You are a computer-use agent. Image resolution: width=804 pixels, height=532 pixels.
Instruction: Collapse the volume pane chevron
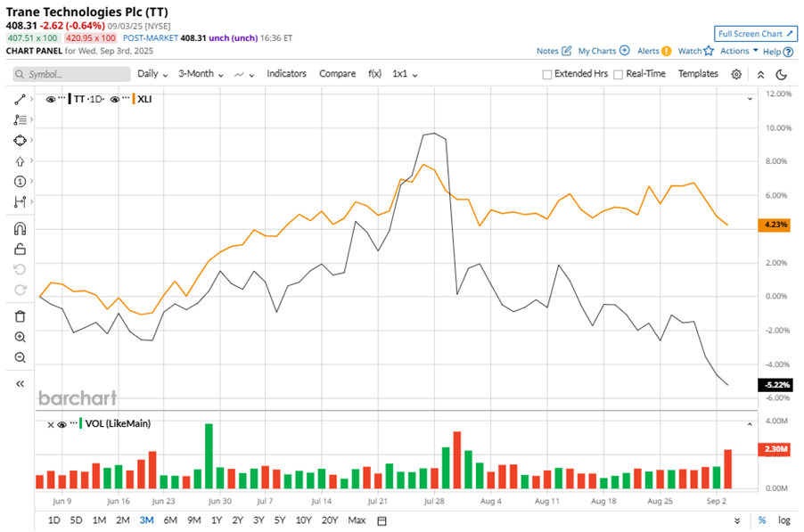750,424
